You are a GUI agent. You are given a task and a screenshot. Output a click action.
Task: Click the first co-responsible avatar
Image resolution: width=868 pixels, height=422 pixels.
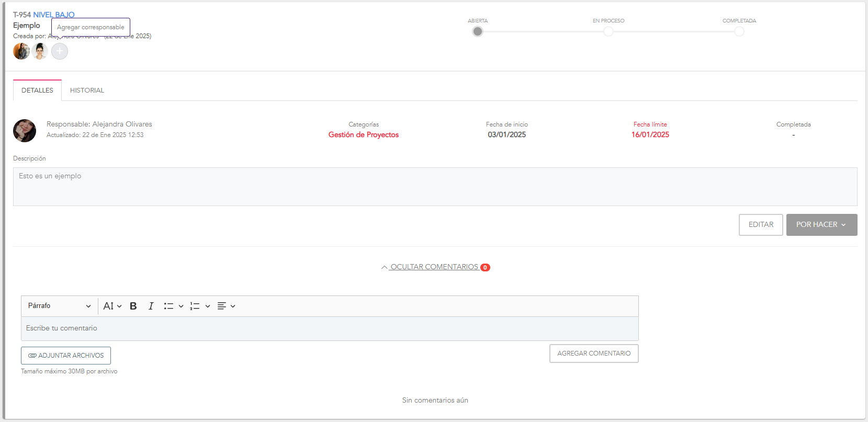[x=21, y=51]
